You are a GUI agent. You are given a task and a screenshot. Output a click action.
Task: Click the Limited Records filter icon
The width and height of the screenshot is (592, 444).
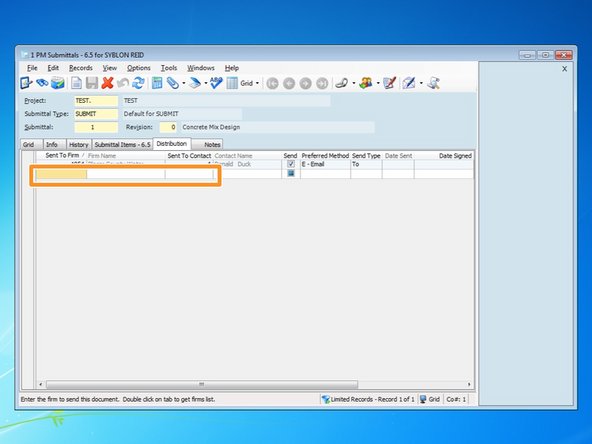point(325,399)
